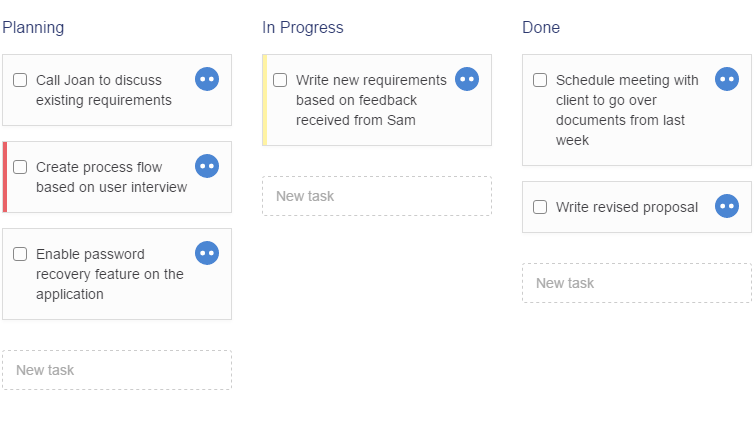Click red priority bar on Create process flow card
The width and height of the screenshot is (754, 426).
click(x=5, y=177)
